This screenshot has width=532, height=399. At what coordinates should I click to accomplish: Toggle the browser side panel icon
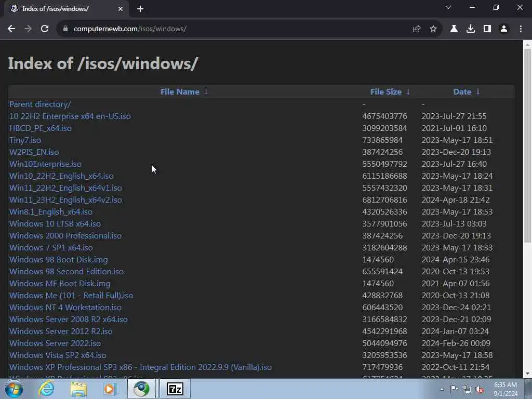(x=487, y=29)
